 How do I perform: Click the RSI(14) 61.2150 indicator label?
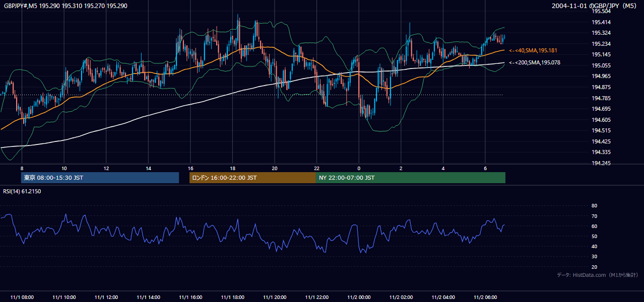point(22,191)
